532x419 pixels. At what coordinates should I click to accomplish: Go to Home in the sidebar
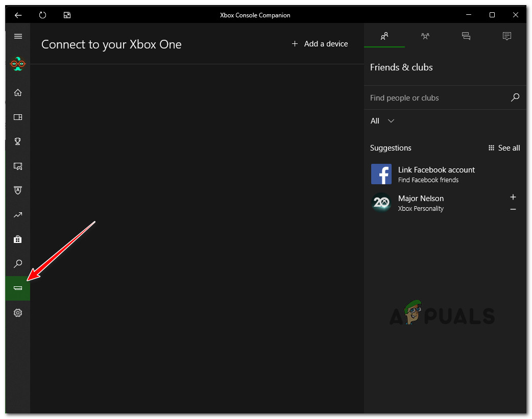pyautogui.click(x=18, y=92)
